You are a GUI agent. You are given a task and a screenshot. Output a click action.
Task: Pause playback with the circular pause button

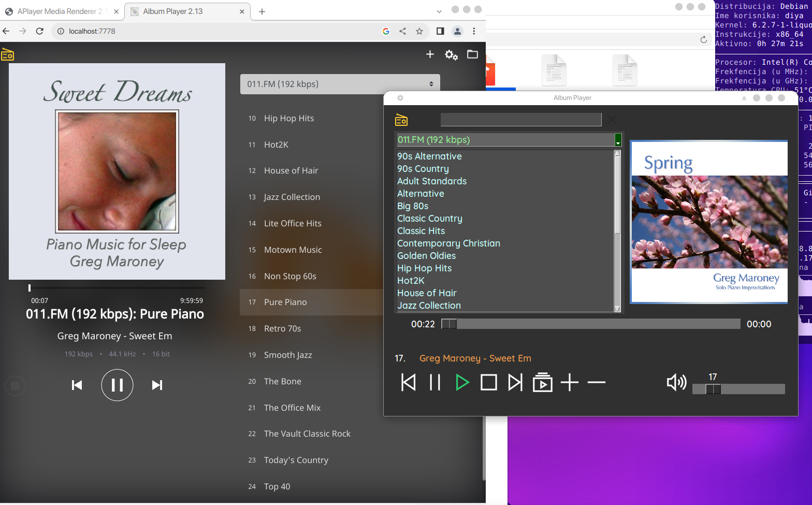coord(117,385)
